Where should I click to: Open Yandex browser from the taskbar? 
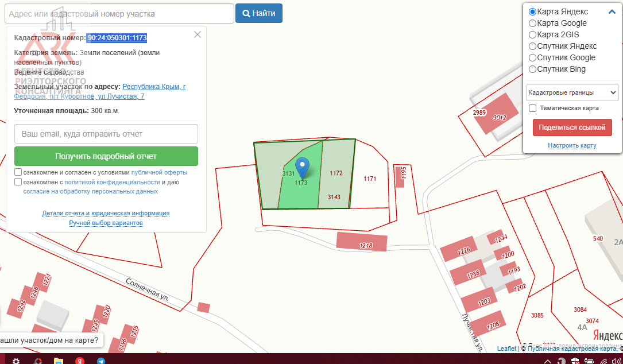tap(80, 361)
